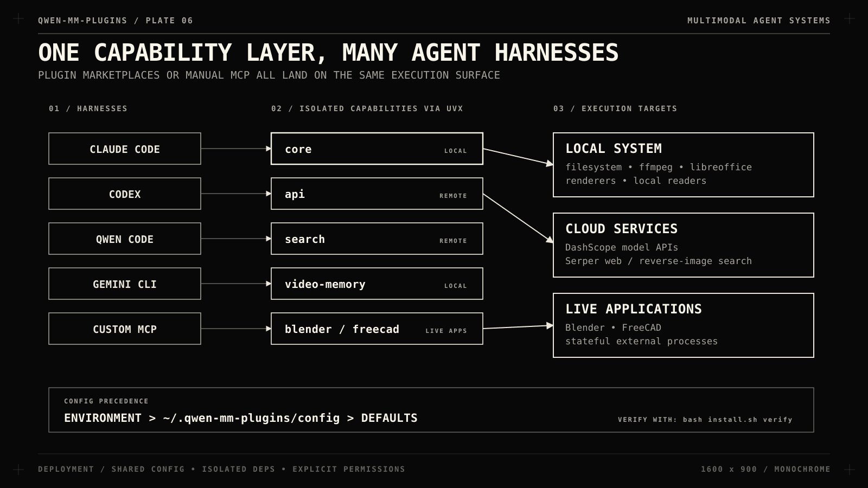Image resolution: width=868 pixels, height=488 pixels.
Task: Click the '01 / HARNESSES' column heading
Action: pyautogui.click(x=88, y=108)
